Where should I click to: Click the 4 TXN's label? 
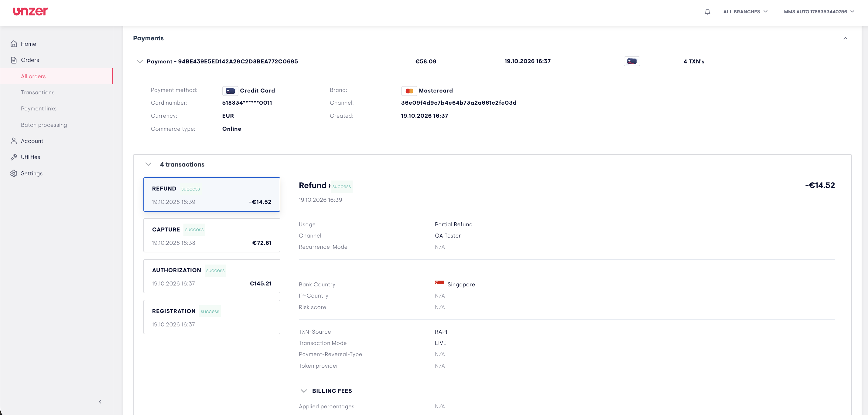point(694,61)
